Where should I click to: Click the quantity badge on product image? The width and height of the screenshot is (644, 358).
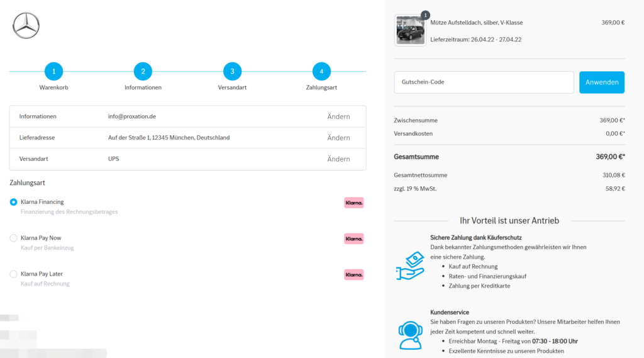click(426, 15)
